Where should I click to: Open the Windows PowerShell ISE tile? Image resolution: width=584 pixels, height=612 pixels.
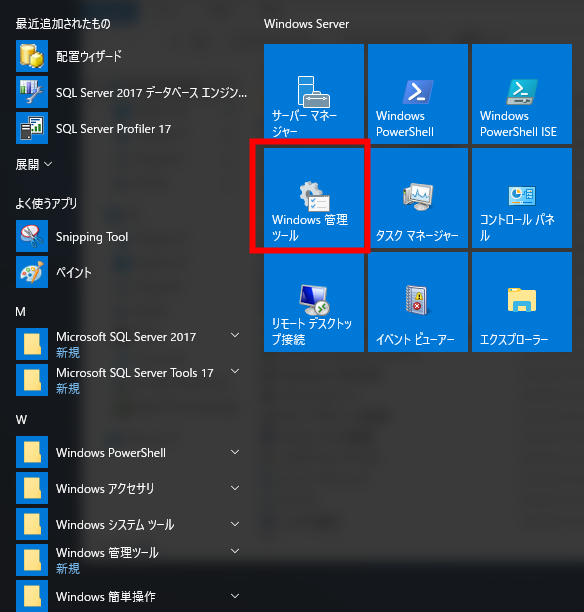(522, 94)
